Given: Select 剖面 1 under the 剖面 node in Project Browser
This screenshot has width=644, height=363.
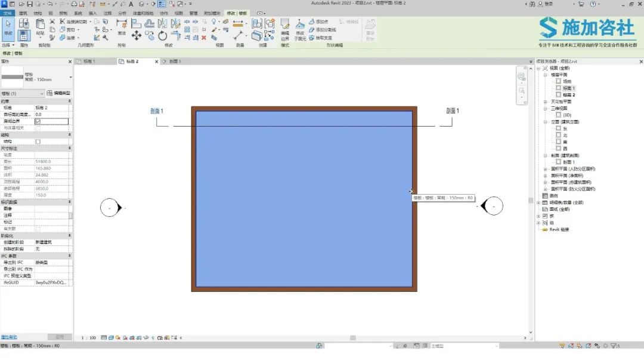Looking at the screenshot, I should coord(569,162).
